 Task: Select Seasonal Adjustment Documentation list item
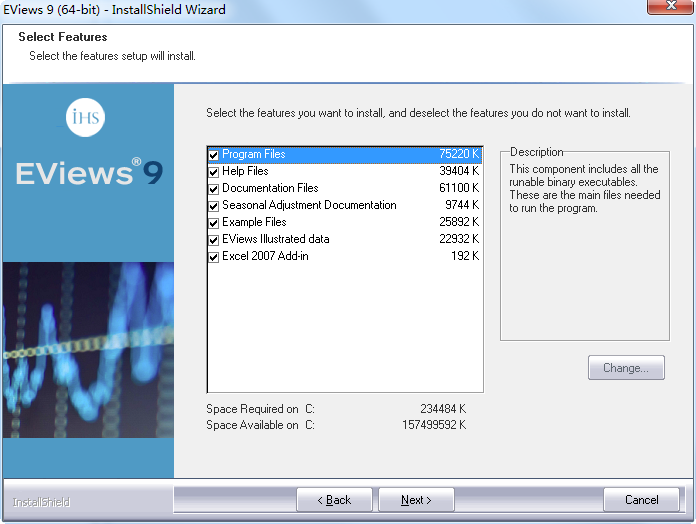[309, 206]
